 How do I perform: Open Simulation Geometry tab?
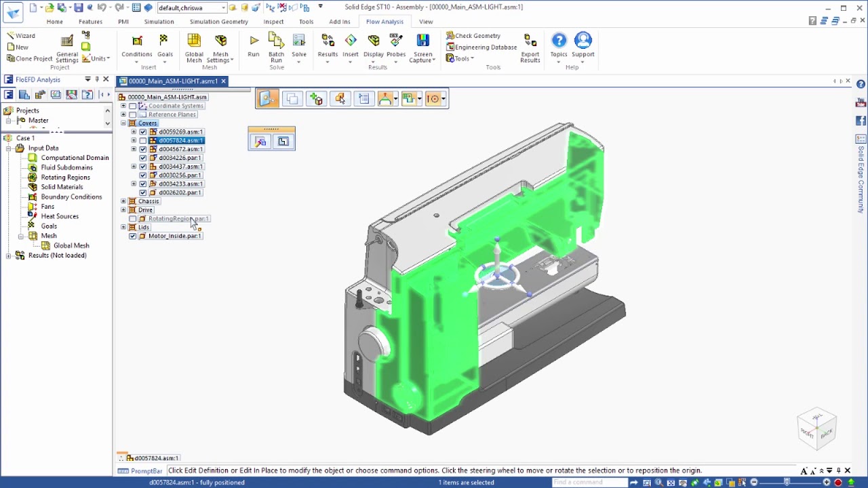pos(218,22)
